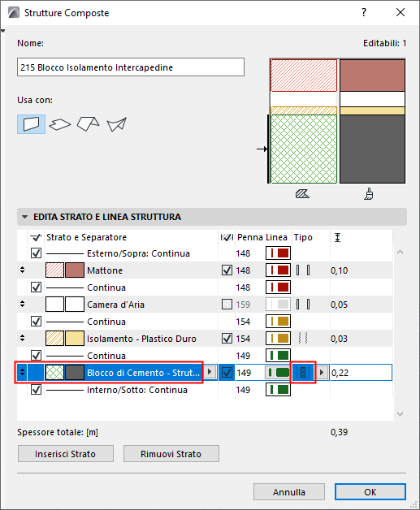Screen dimensions: 420x510
Task: Toggle the Esterno/Sopra: Continua separator checkbox
Action: [36, 253]
